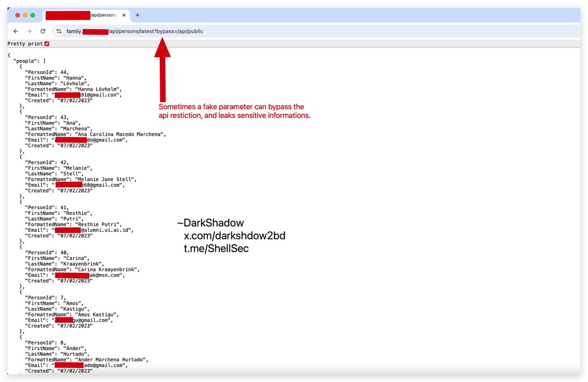
Task: Select the alumni.ui.ac.id email line
Action: coord(79,230)
